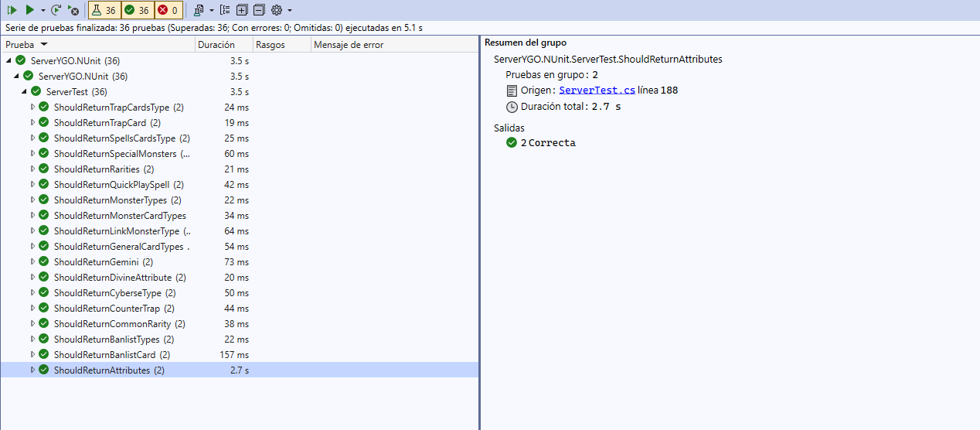The width and height of the screenshot is (980, 430).
Task: Collapse the root ServerYGO.NUnit (36) node
Action: pos(9,60)
